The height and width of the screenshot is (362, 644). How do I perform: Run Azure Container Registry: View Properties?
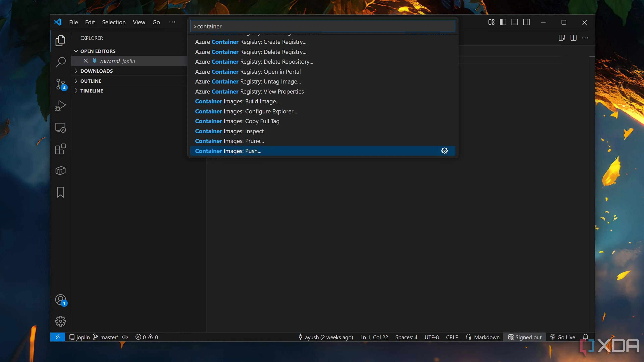tap(323, 92)
